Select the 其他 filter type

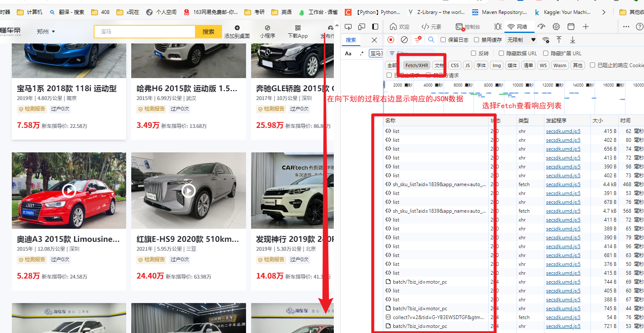coord(578,65)
